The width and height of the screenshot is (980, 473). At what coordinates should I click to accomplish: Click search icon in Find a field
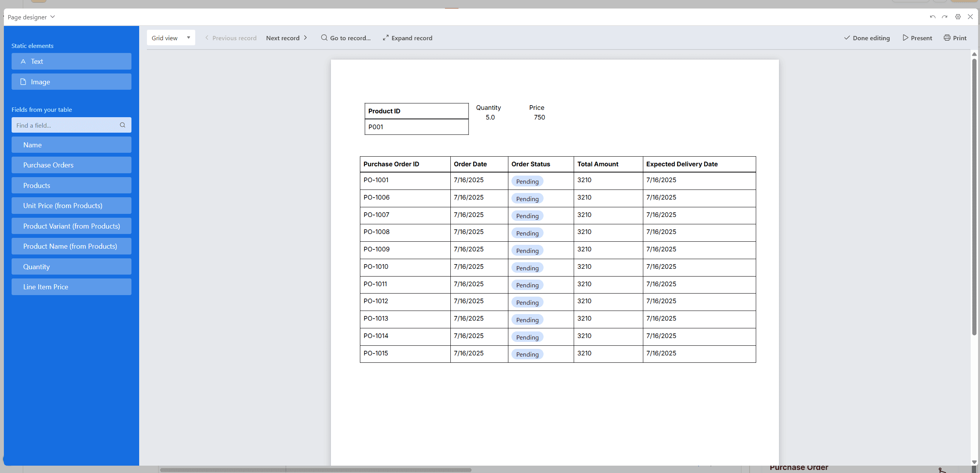pyautogui.click(x=123, y=125)
